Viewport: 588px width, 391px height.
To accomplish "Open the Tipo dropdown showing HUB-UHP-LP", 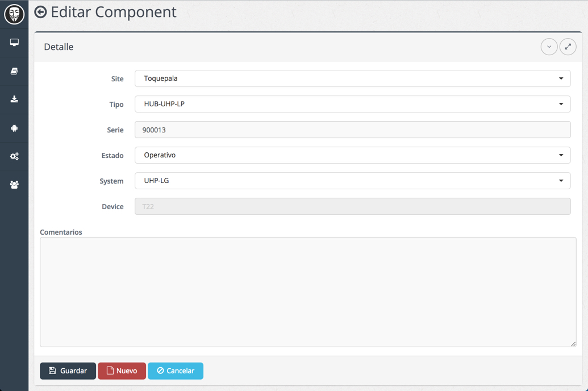I will 352,104.
